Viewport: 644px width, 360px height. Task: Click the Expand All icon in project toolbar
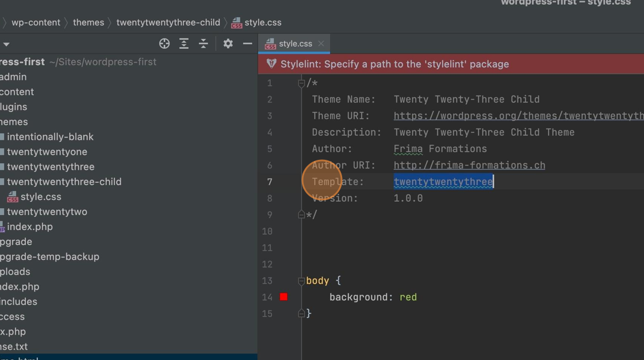(x=184, y=44)
